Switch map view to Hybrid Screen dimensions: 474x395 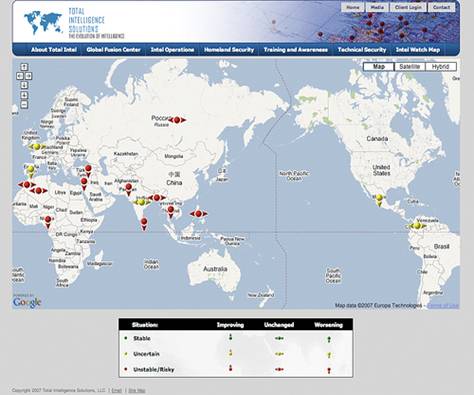click(440, 67)
